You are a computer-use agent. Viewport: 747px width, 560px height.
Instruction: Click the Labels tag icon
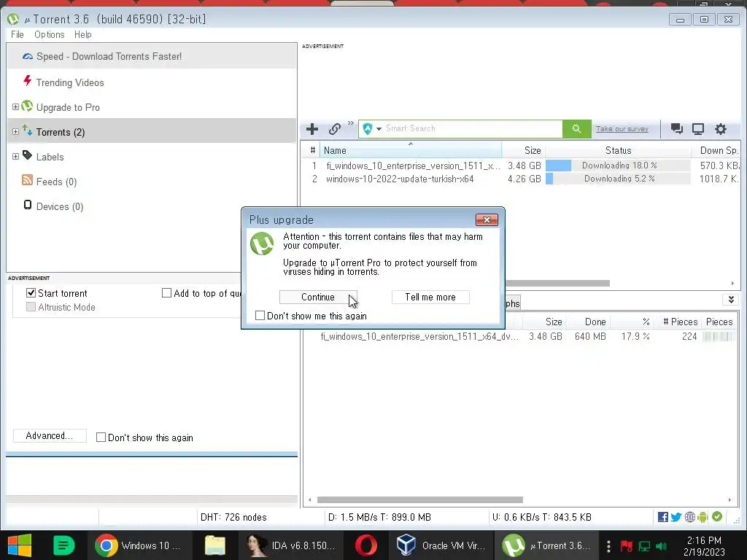[x=27, y=156]
